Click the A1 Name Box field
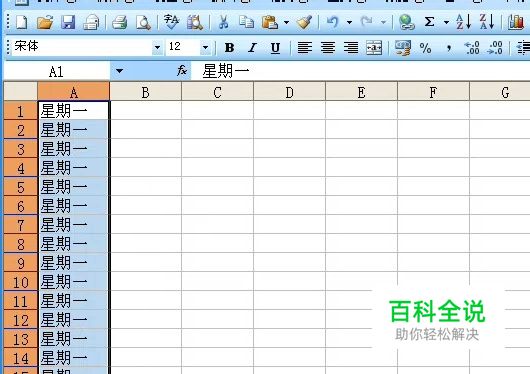This screenshot has width=530, height=374. click(x=56, y=71)
